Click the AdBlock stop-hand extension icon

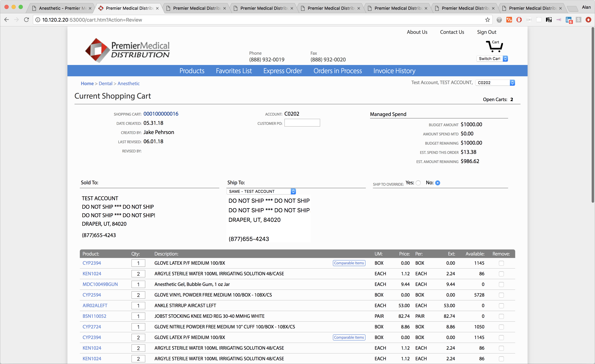click(x=519, y=20)
